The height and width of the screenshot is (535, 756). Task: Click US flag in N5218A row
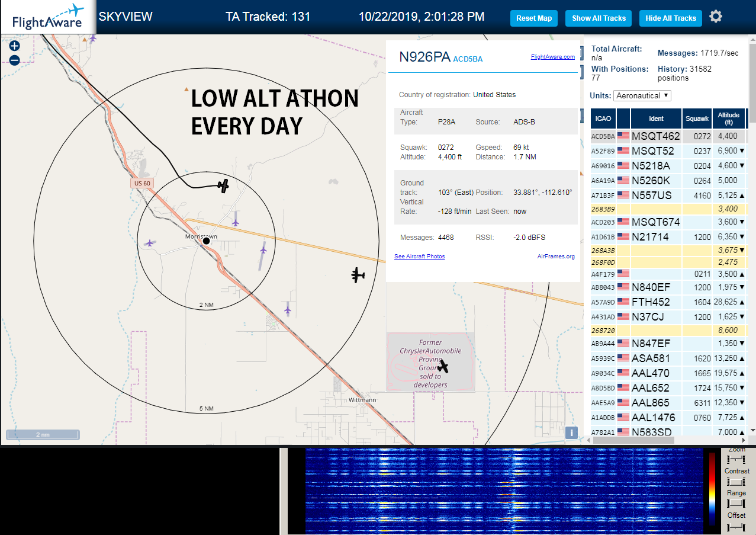pos(623,166)
